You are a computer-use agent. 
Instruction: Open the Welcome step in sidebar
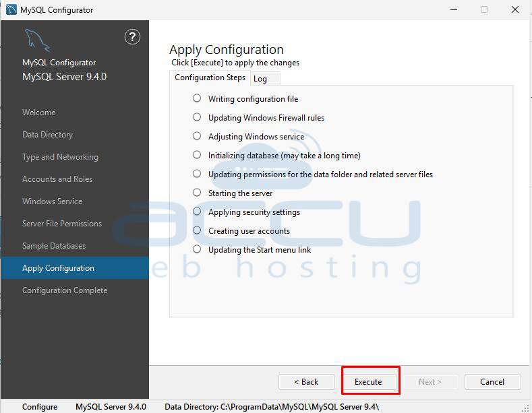(x=39, y=113)
